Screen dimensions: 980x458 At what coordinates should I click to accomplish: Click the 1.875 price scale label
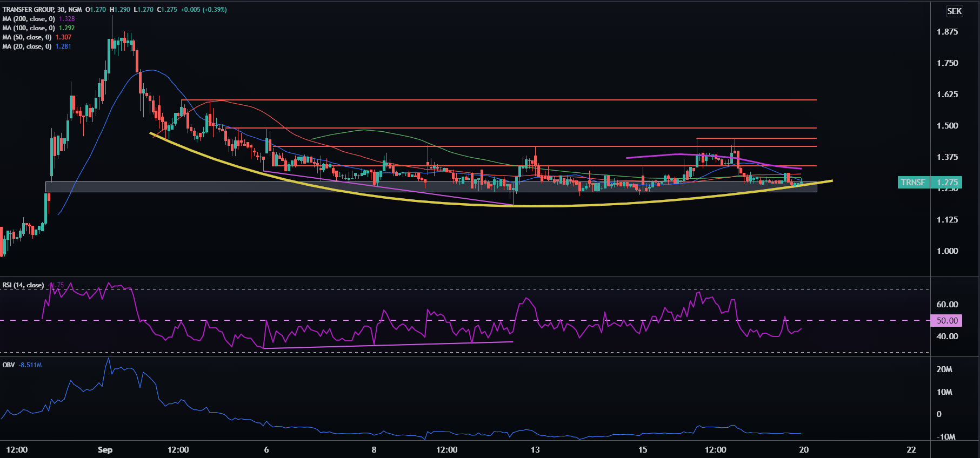947,32
